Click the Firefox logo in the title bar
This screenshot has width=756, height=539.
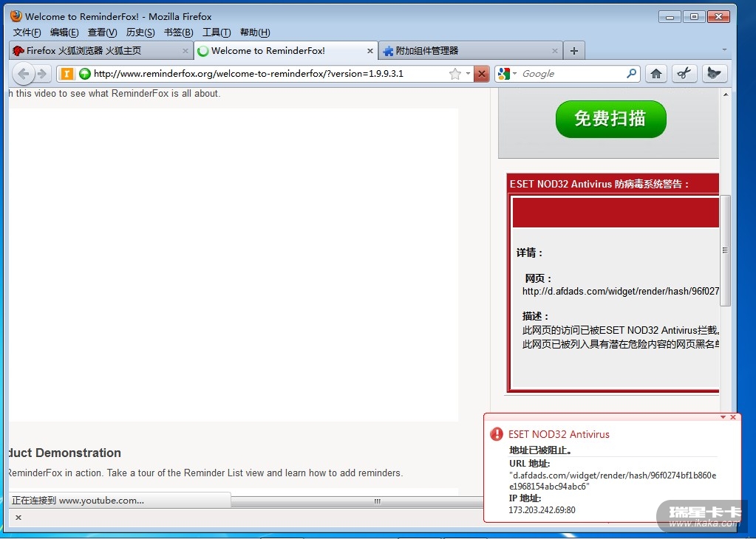(16, 16)
